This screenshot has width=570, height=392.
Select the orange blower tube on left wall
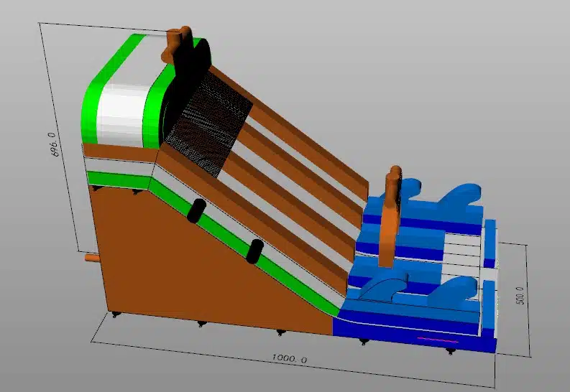pyautogui.click(x=91, y=256)
